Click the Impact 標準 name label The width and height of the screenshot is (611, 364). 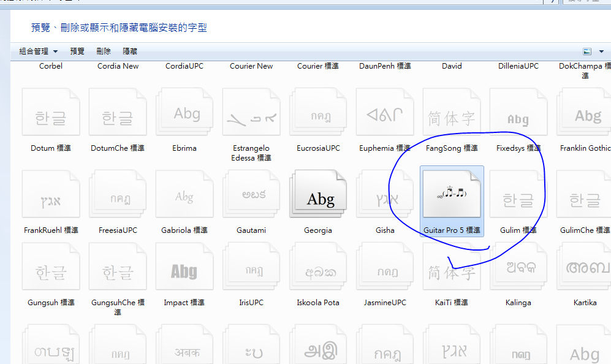click(x=184, y=303)
